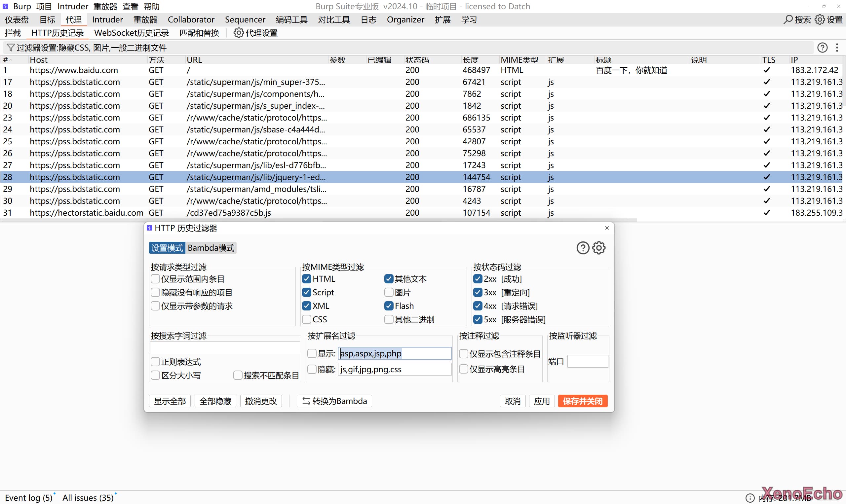Click the search magnifier icon
Viewport: 846px width, 504px height.
pos(788,20)
